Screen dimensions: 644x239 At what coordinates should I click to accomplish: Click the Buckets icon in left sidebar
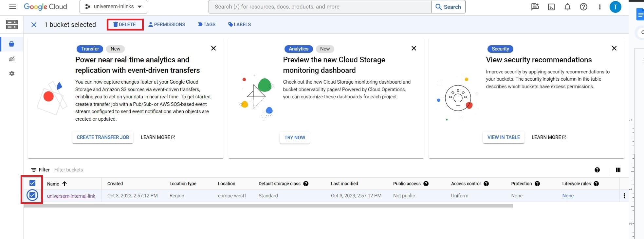tap(12, 44)
